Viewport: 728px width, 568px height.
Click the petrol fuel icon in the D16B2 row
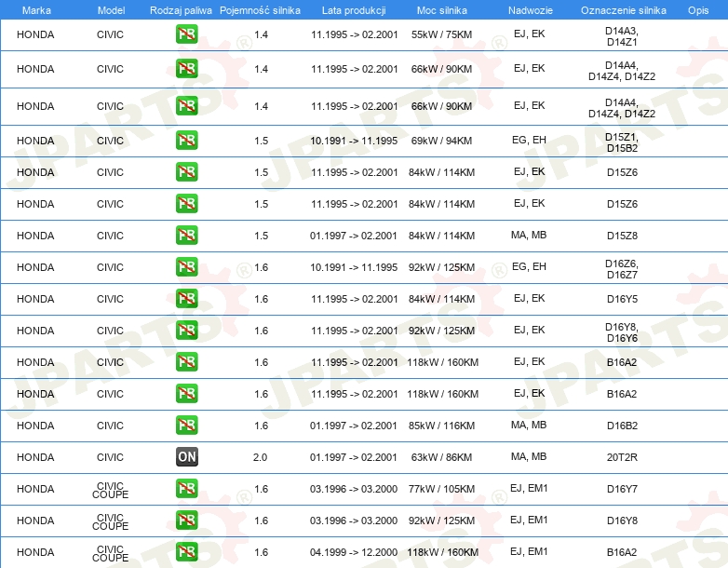[x=186, y=426]
